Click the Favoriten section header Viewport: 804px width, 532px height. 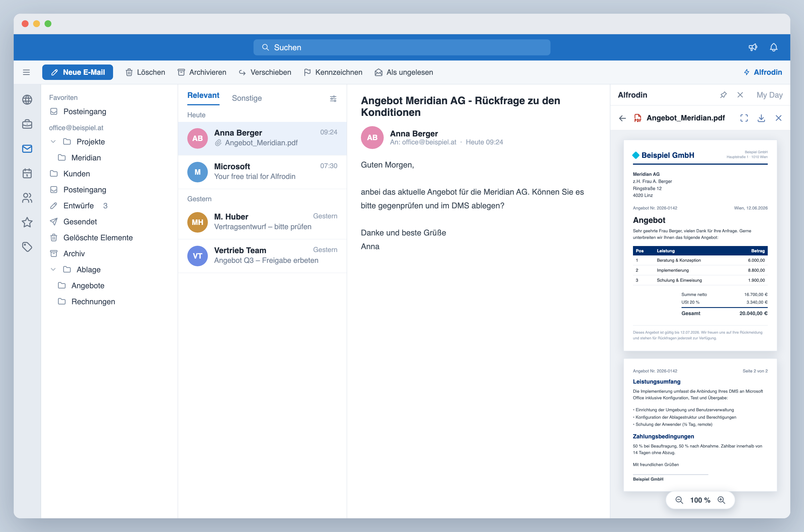(x=63, y=98)
